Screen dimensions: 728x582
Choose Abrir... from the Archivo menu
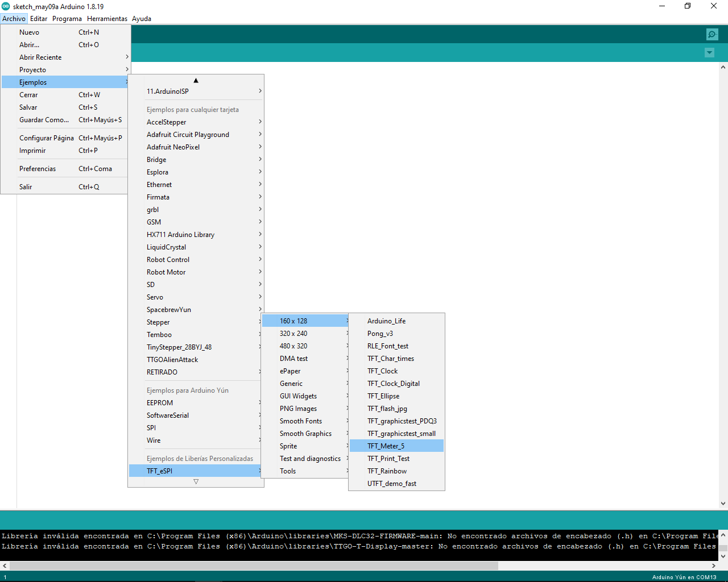coord(65,45)
